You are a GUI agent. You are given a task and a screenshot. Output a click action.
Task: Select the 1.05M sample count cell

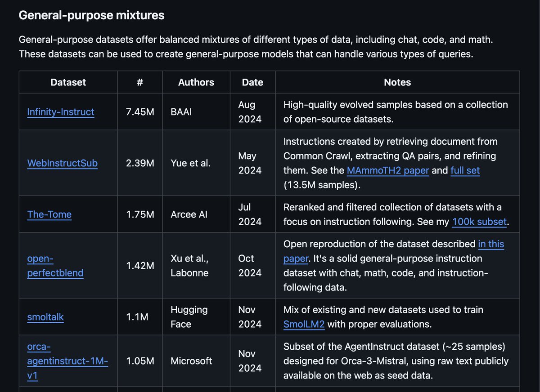140,361
